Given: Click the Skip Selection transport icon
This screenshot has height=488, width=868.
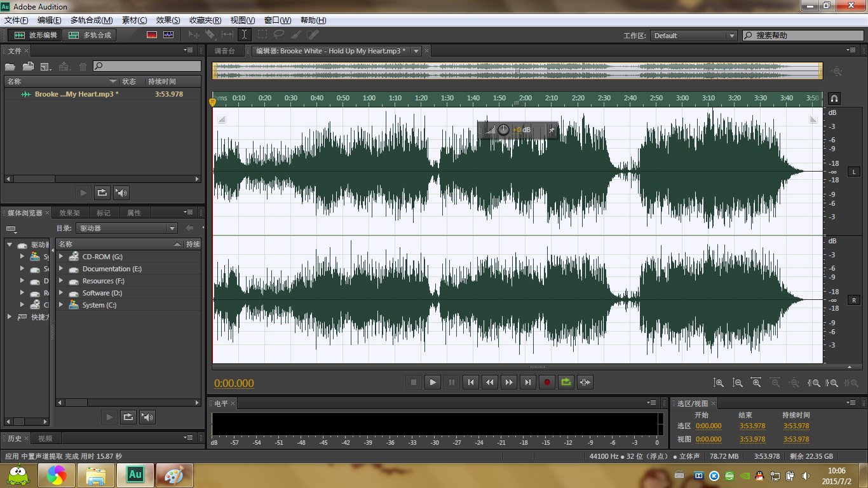Looking at the screenshot, I should pos(585,382).
